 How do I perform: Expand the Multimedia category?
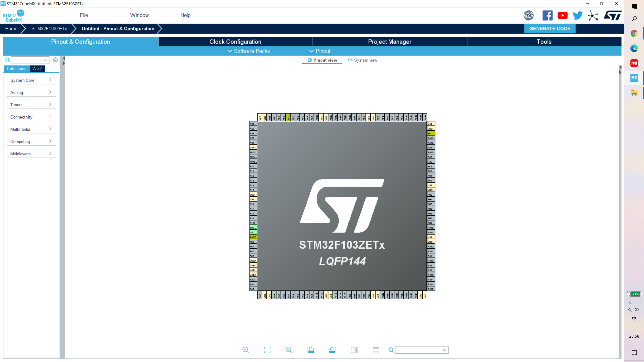point(31,129)
